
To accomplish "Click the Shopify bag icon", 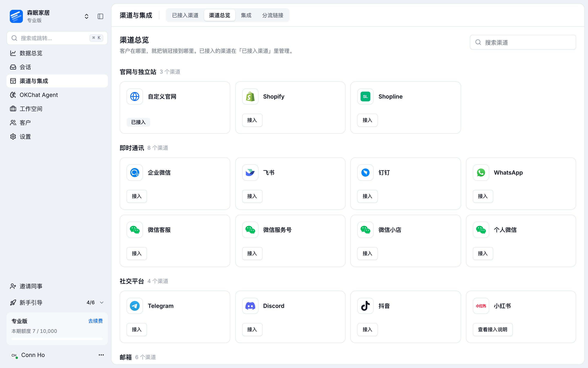I will pyautogui.click(x=250, y=96).
